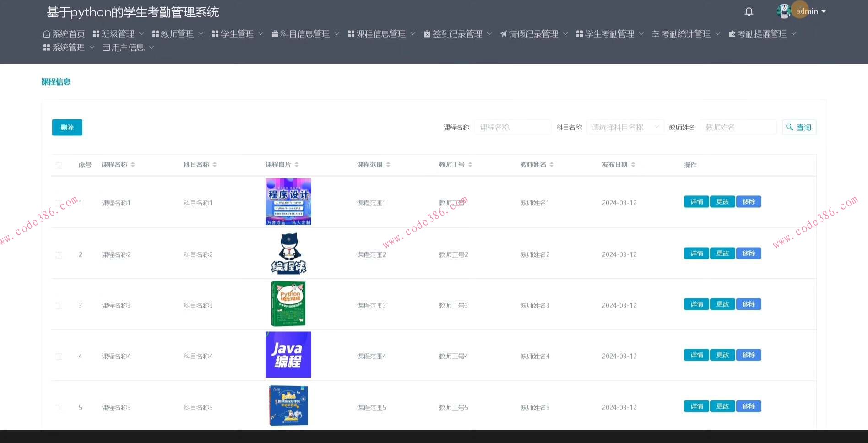
Task: Click the 系统首页 home icon
Action: pyautogui.click(x=46, y=33)
